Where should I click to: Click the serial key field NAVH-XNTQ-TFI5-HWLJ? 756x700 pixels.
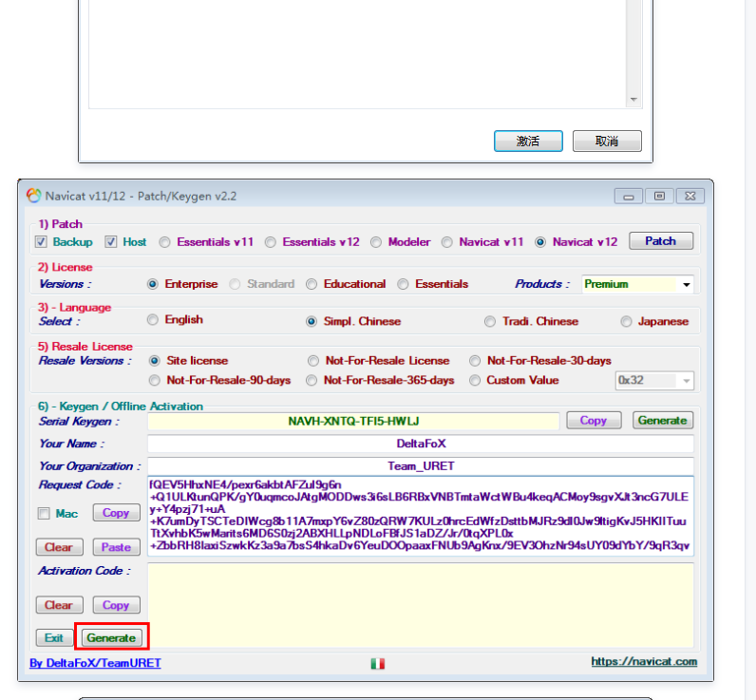point(353,422)
